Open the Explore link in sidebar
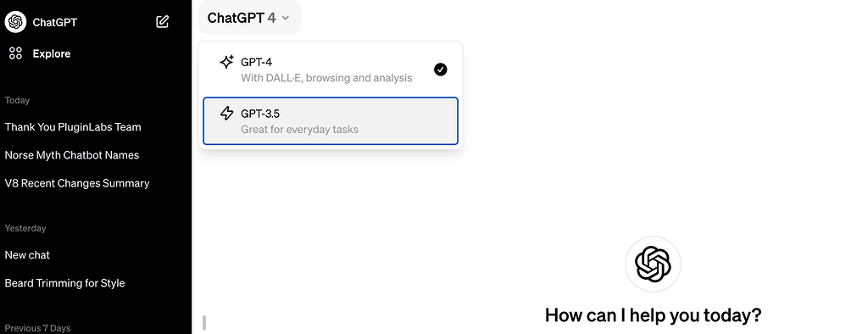 coord(52,53)
